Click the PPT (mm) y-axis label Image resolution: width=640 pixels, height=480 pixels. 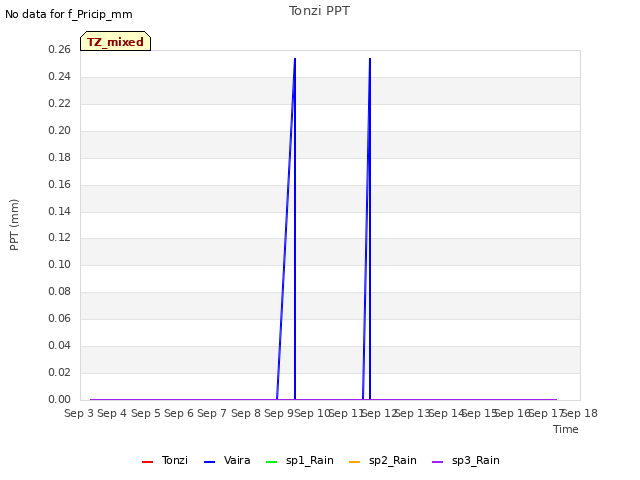pos(14,224)
